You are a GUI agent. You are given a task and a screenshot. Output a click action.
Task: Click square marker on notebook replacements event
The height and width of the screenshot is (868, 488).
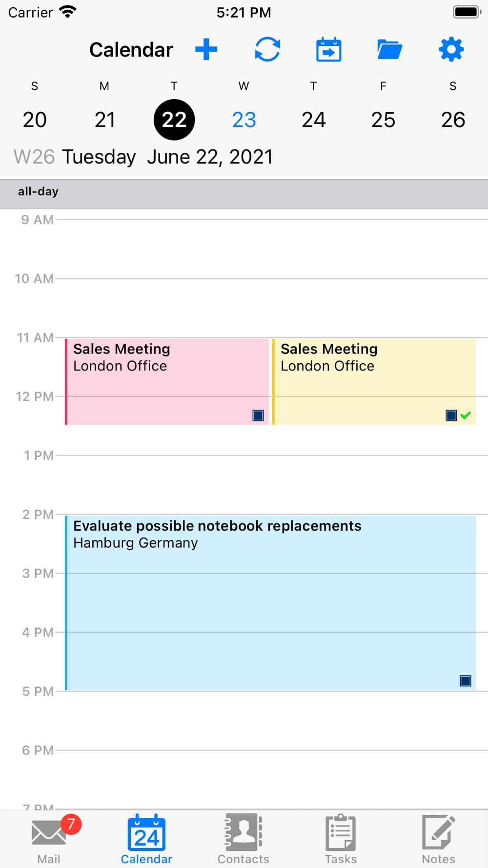click(466, 681)
